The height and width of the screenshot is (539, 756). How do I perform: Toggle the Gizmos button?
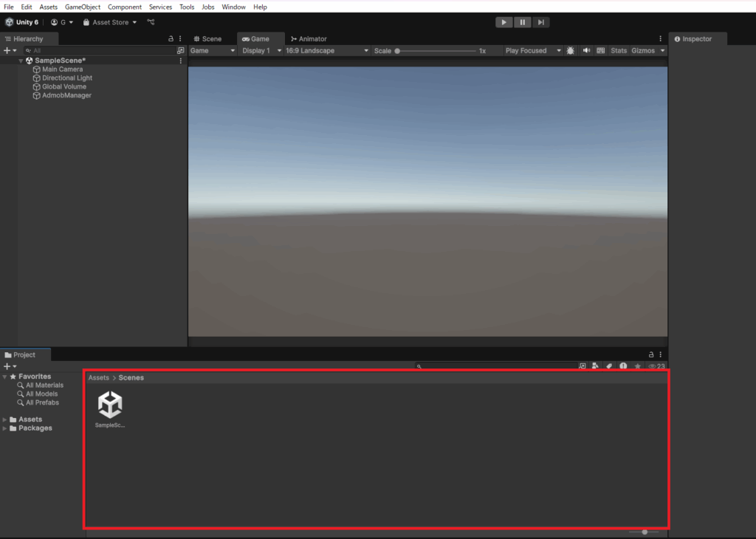[x=643, y=51]
